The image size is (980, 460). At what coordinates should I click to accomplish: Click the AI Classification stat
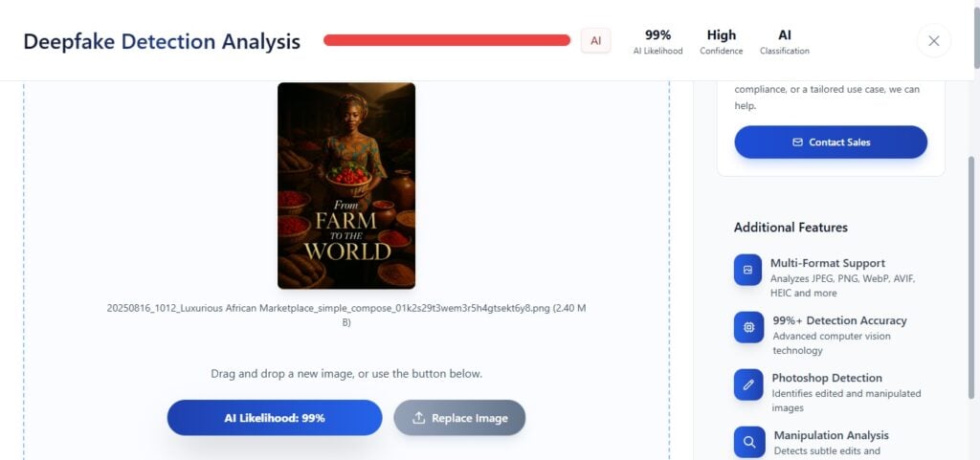785,42
